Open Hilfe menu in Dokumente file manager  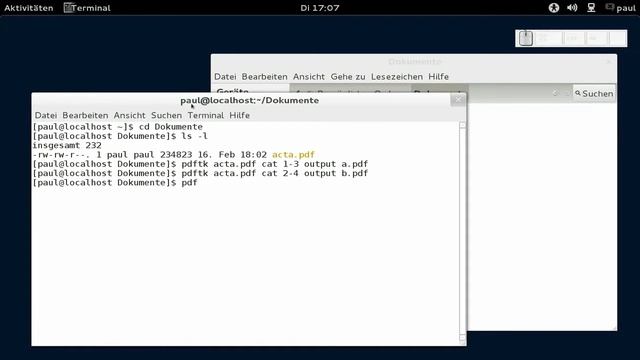click(438, 77)
